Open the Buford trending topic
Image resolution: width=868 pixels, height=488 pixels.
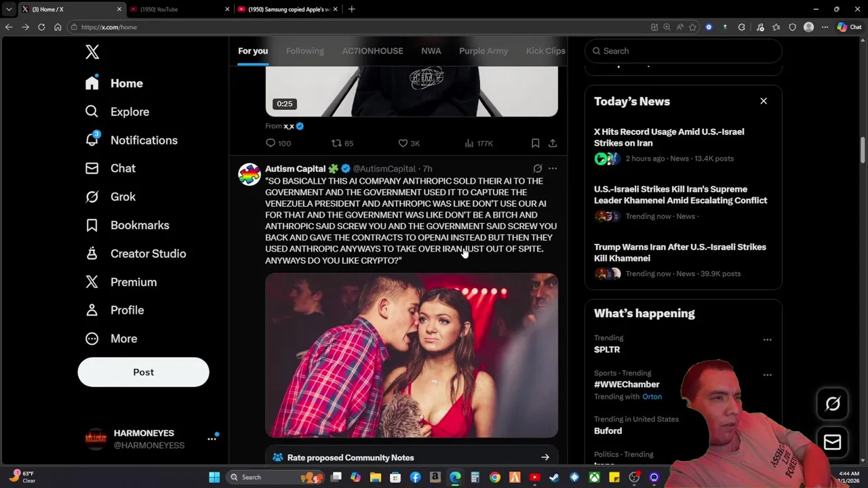(608, 431)
